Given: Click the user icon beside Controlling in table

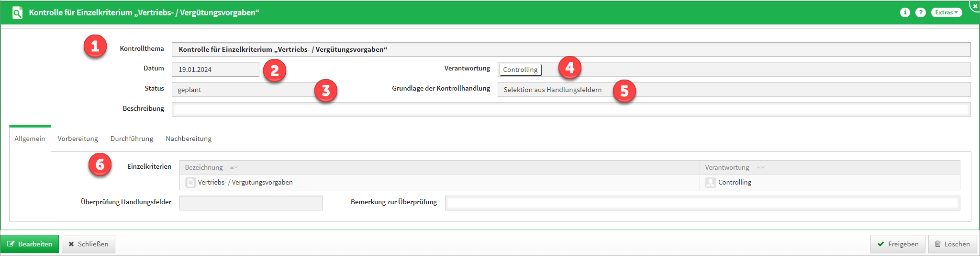Looking at the screenshot, I should click(x=710, y=183).
